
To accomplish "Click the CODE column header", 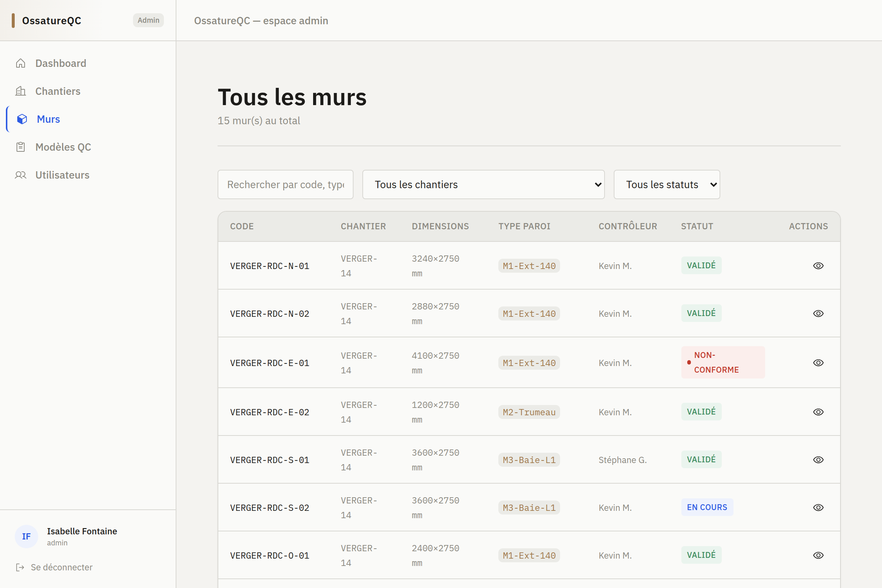I will pyautogui.click(x=242, y=226).
